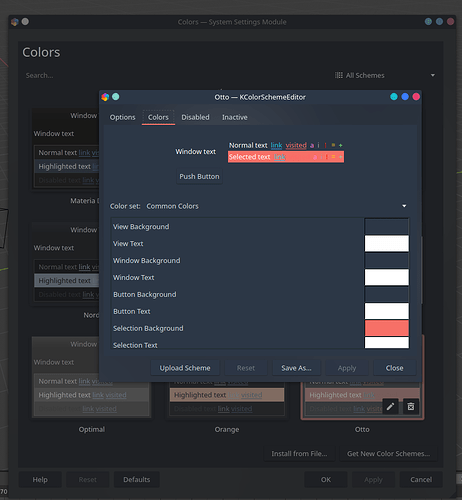Click the teal pin button in KColorSchemeEditor title bar
Screen dimensions: 462x500
[x=116, y=97]
